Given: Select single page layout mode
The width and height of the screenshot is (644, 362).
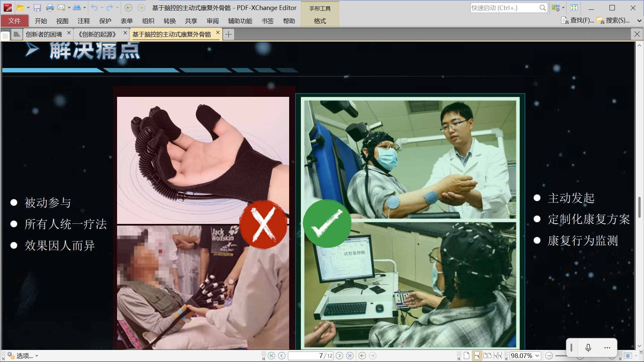Looking at the screenshot, I should [467, 356].
